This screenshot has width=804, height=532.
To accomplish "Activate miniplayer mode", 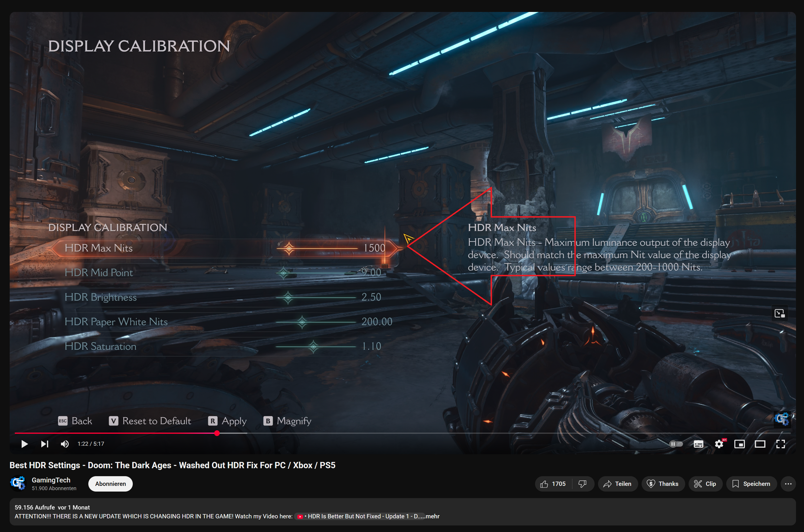I will point(740,444).
